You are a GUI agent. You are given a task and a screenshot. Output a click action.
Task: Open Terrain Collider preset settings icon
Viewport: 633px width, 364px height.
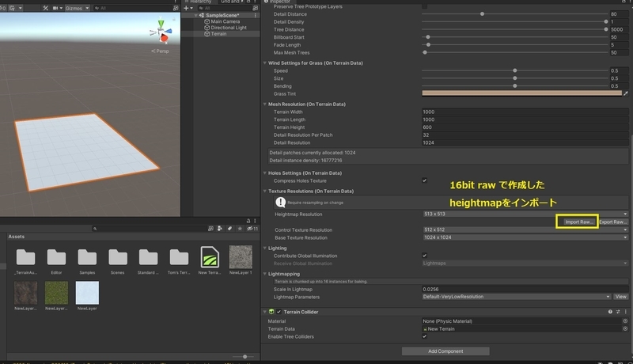(x=618, y=312)
